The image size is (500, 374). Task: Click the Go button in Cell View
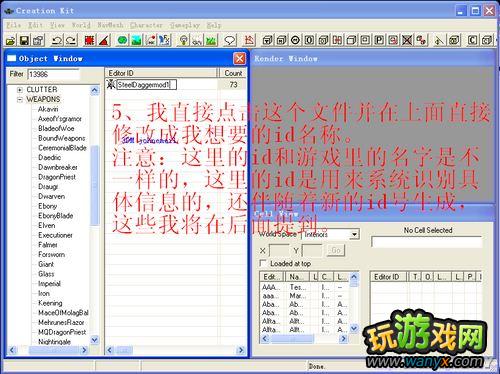336,250
